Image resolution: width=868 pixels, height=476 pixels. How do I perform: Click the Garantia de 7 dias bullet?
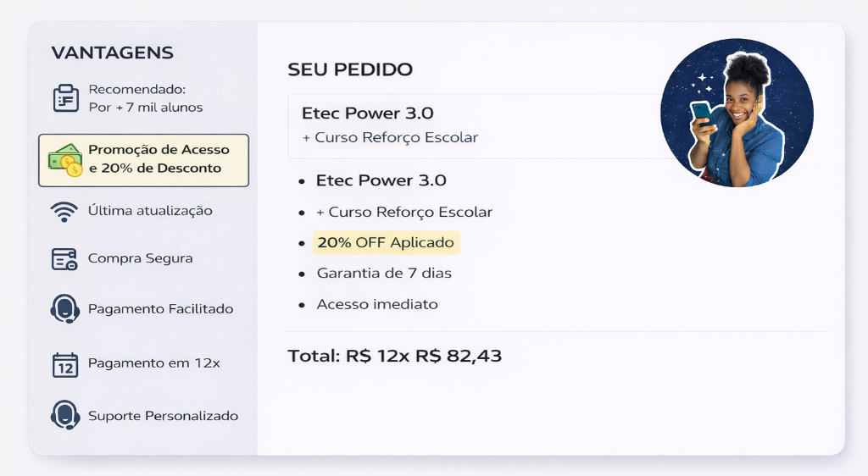click(384, 274)
